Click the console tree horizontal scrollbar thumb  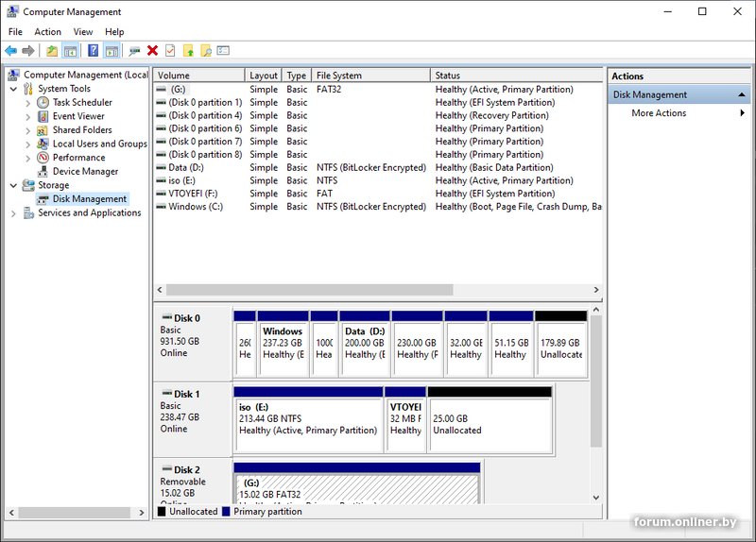pyautogui.click(x=75, y=512)
